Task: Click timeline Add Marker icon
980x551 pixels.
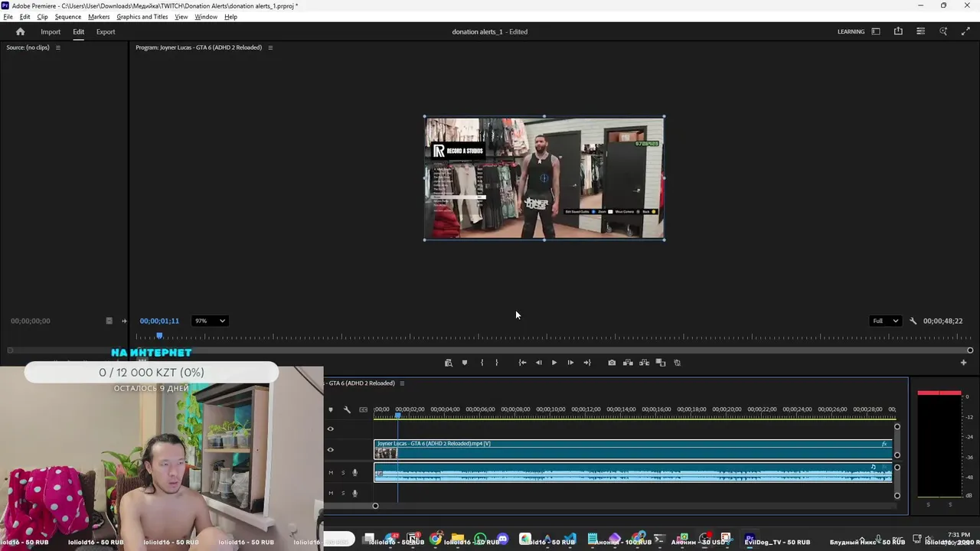Action: click(331, 409)
